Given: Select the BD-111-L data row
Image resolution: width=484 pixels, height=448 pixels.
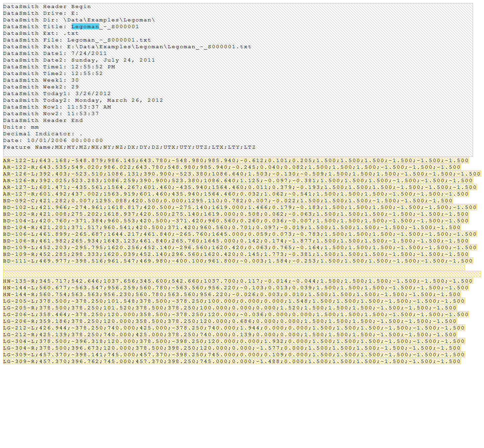Looking at the screenshot, I should (238, 261).
